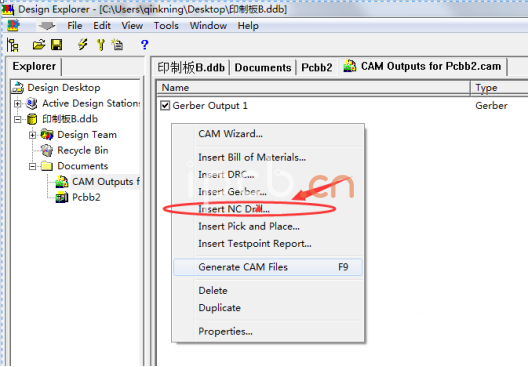Select Pcbb2 document in Explorer tree
Viewport: 528px width, 367px height.
click(x=86, y=197)
